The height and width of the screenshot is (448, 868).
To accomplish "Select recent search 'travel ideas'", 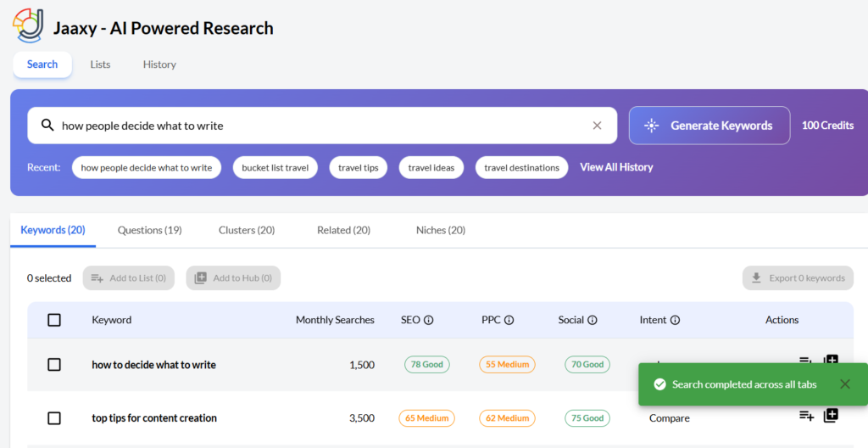I will coord(431,167).
